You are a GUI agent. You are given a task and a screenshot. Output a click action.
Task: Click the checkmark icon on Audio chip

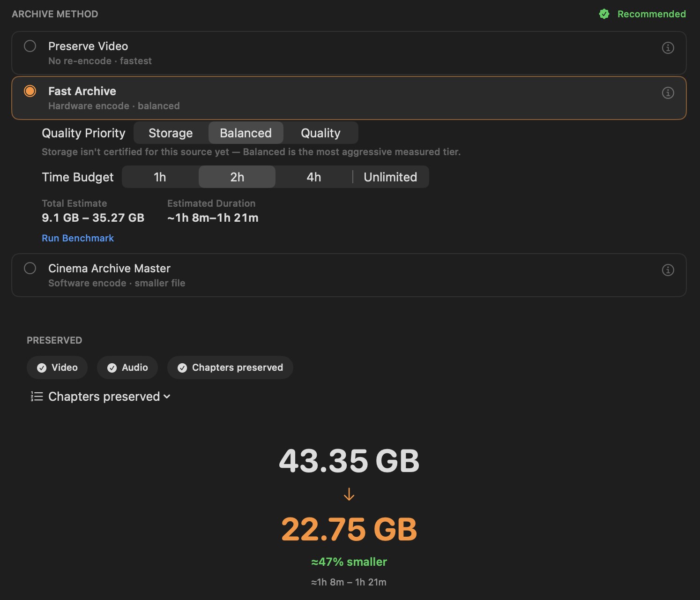point(112,368)
